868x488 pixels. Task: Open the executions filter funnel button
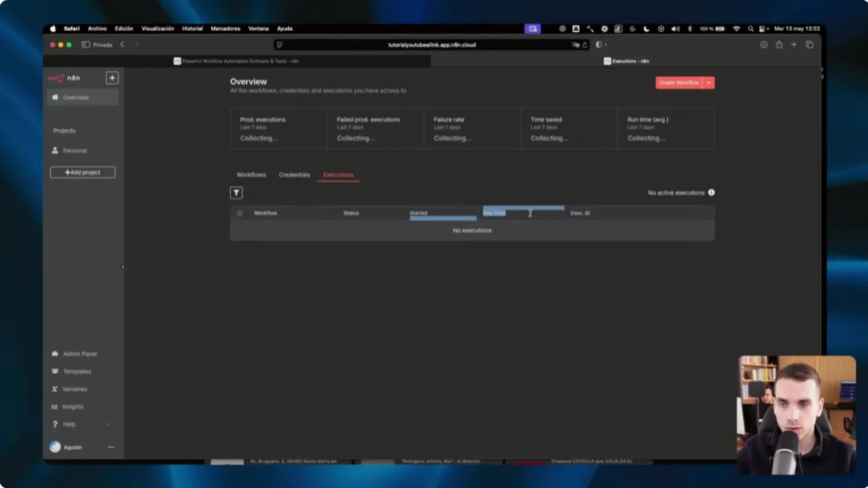tap(236, 192)
